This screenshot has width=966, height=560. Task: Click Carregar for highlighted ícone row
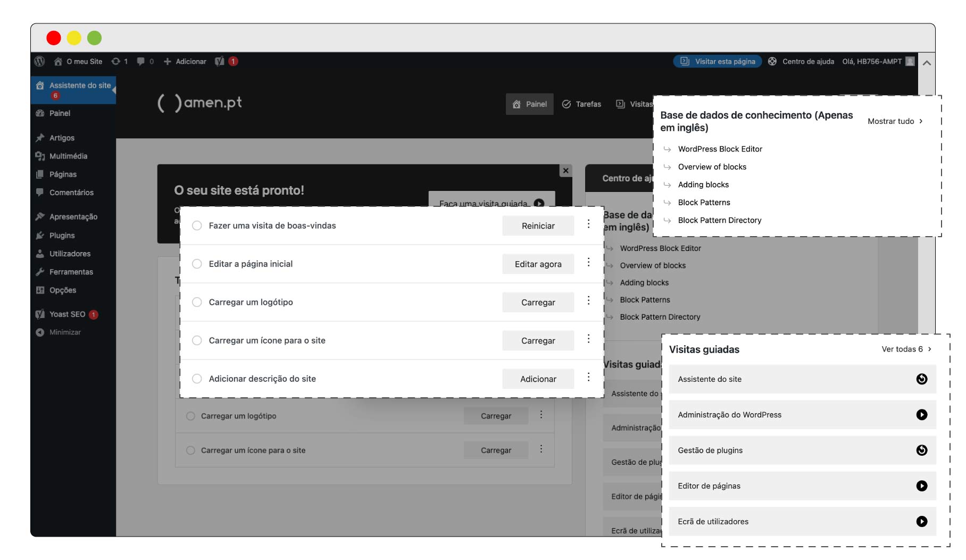pos(538,340)
